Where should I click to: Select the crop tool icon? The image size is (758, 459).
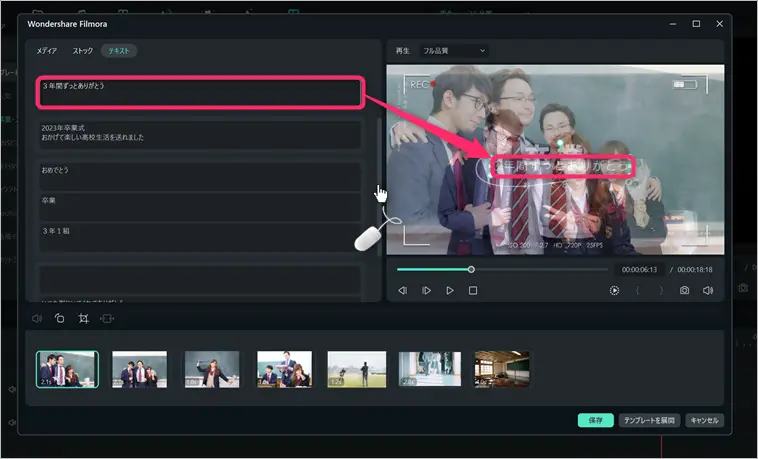point(84,318)
